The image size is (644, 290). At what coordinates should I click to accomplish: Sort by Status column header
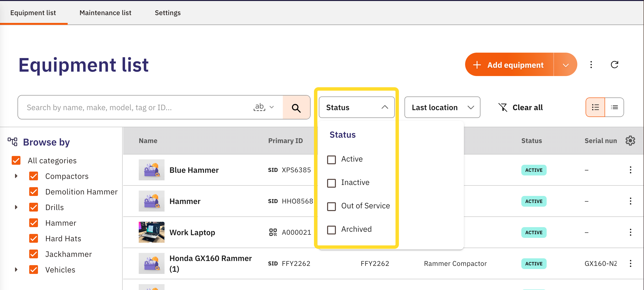click(x=532, y=141)
